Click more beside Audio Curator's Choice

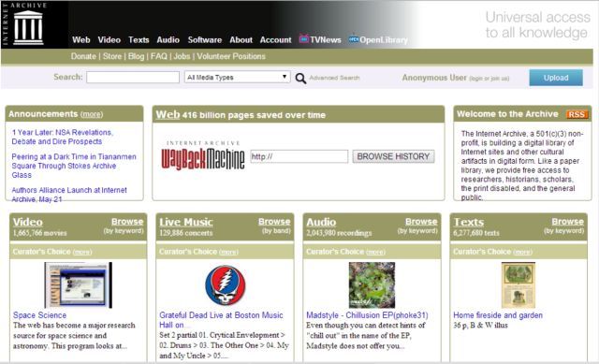(375, 252)
